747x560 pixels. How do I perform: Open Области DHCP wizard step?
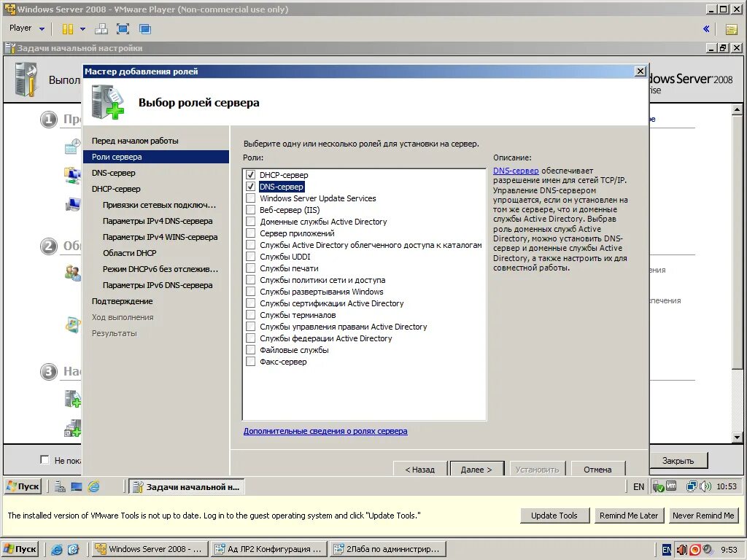point(130,253)
